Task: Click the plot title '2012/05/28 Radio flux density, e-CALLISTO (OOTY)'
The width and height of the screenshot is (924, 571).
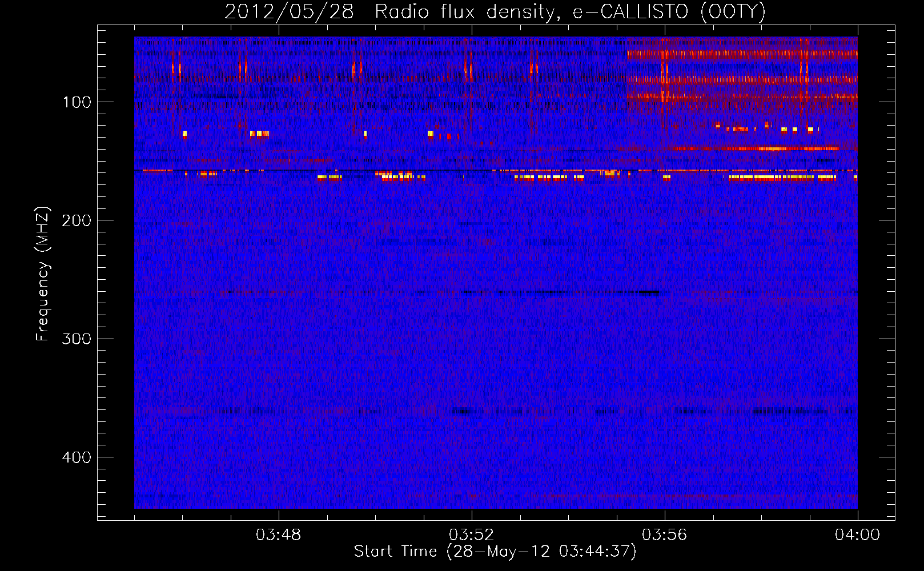Action: pyautogui.click(x=495, y=11)
